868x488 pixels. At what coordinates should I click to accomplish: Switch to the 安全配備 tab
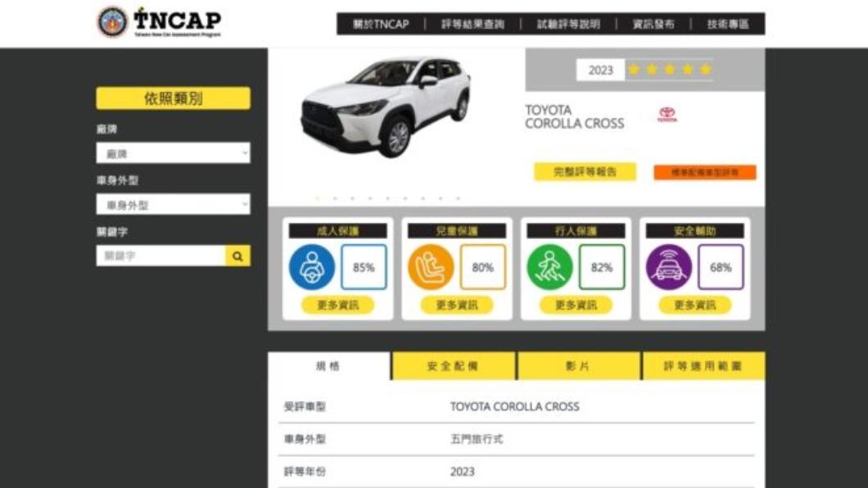454,366
